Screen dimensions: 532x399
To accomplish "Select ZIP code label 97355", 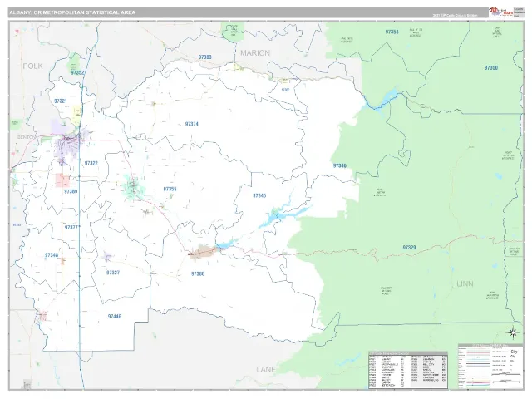I will coord(170,189).
